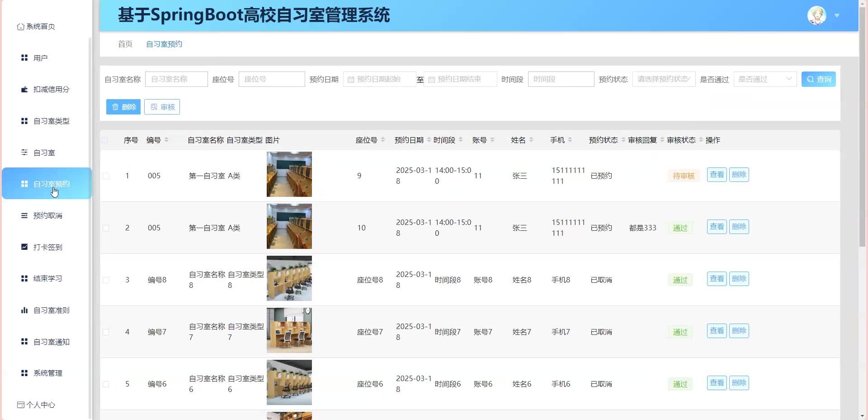Click the 系统首页 home icon in sidebar

(x=20, y=27)
